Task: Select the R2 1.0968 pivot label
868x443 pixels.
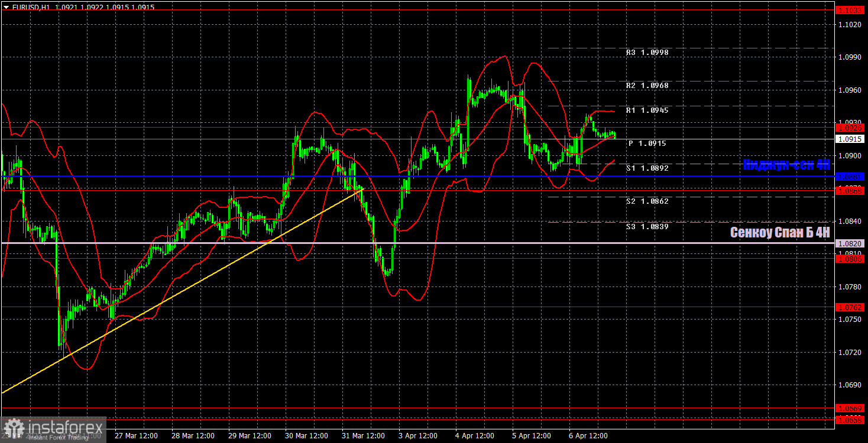Action: click(647, 86)
